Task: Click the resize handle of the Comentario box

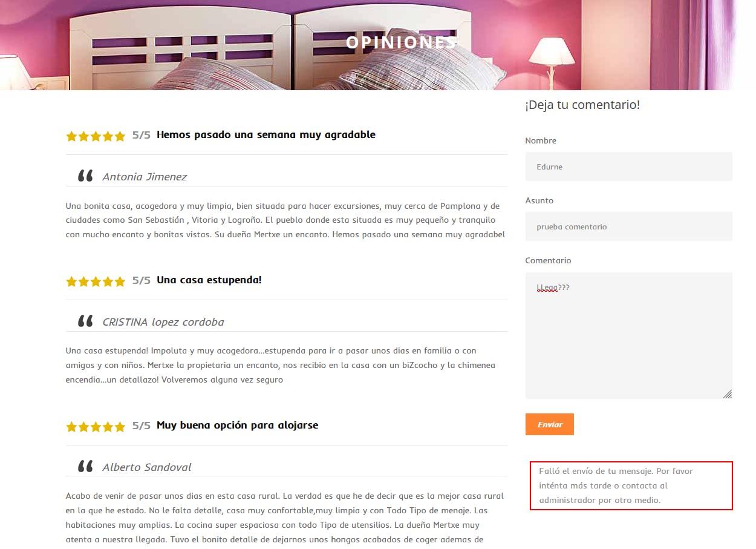Action: click(728, 394)
